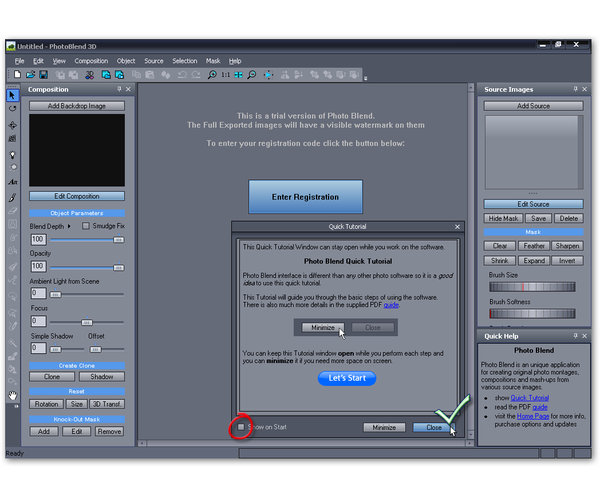Image resolution: width=600 pixels, height=500 pixels.
Task: Click bottom Minimize button in Quick Tutorial
Action: pos(384,427)
